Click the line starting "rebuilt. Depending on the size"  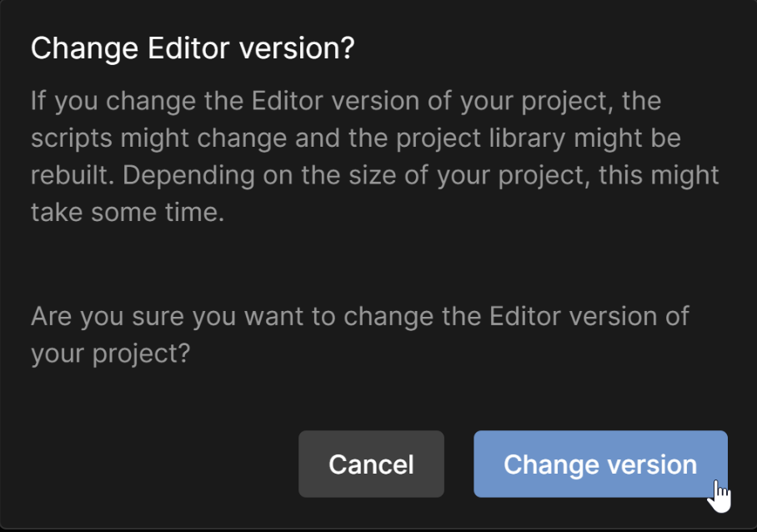coord(374,175)
